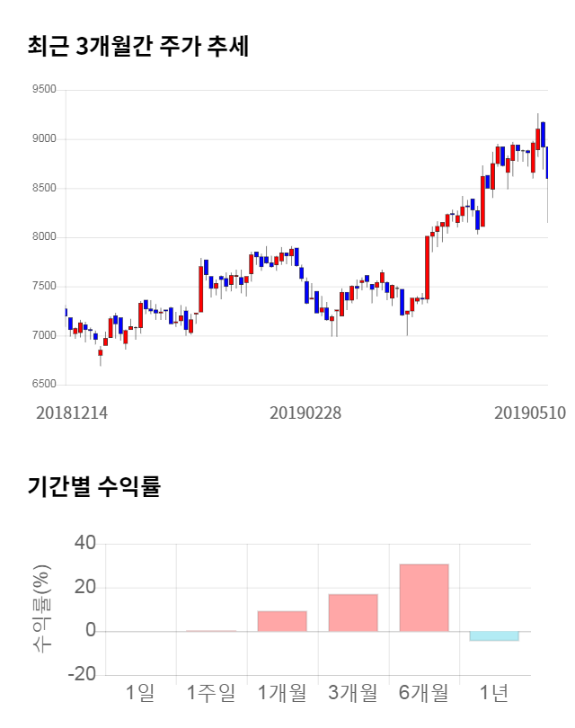
Task: Click the 40 percent axis label
Action: click(85, 544)
